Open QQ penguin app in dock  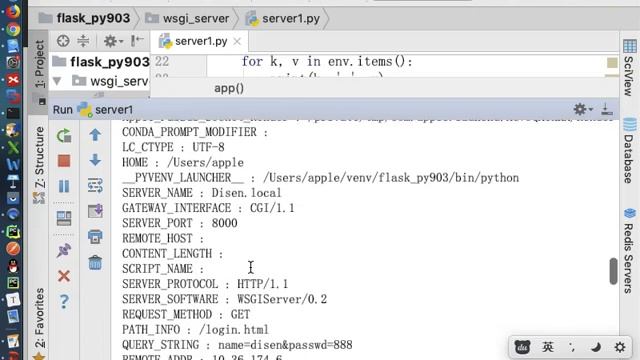click(x=13, y=266)
